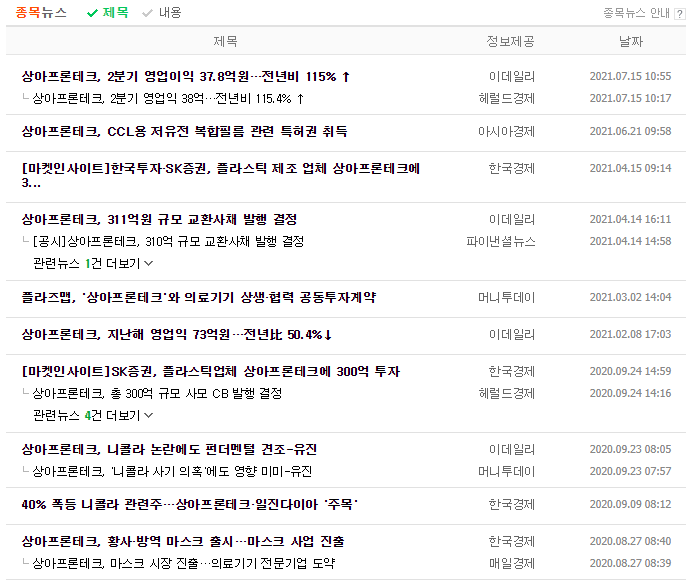The height and width of the screenshot is (584, 694).
Task: Expand 관련뉴스 4건 더보기
Action: (93, 415)
